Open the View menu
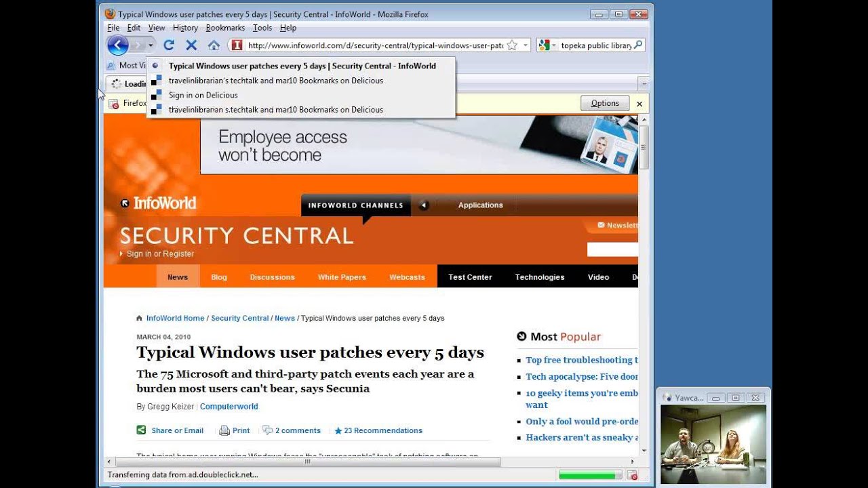 coord(157,28)
